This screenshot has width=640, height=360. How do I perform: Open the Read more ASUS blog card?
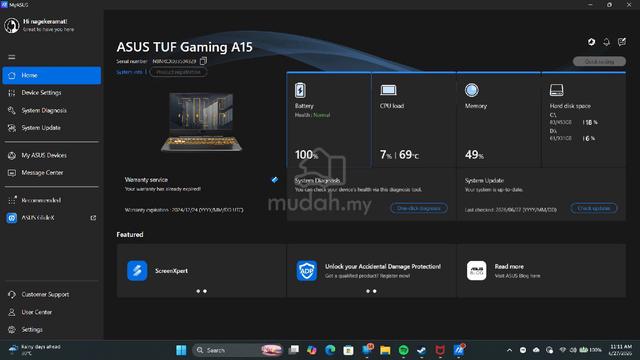click(x=542, y=271)
